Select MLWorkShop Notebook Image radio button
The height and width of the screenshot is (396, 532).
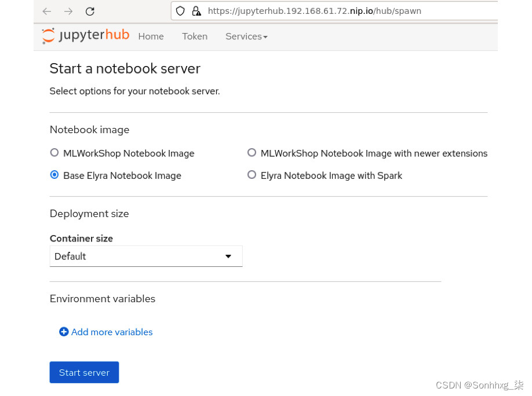coord(54,153)
